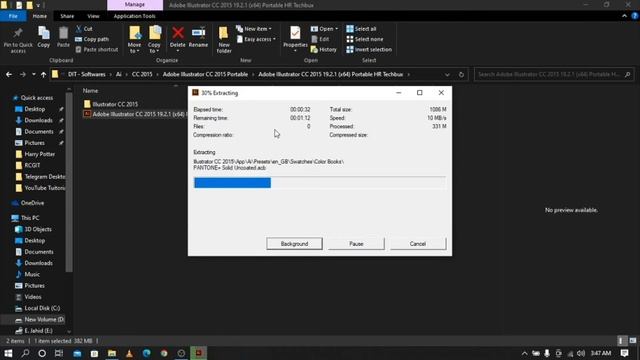This screenshot has width=640, height=360.
Task: Switch to the Share ribbon tab
Action: point(67,16)
